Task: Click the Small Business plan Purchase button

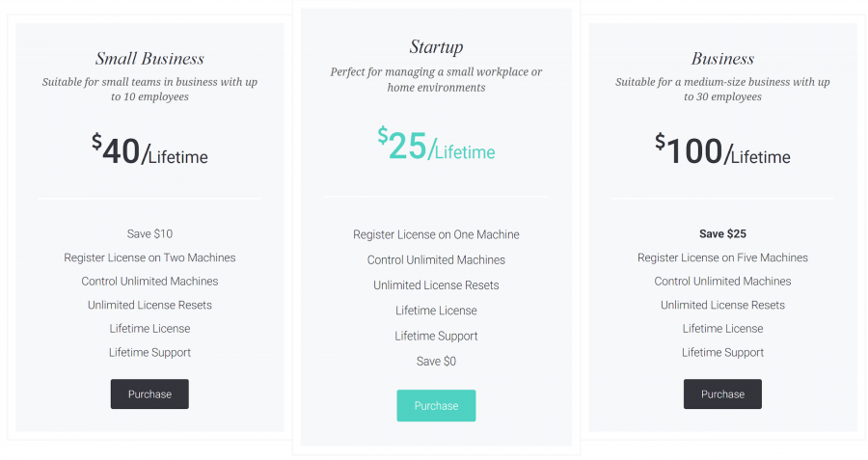Action: [x=149, y=393]
